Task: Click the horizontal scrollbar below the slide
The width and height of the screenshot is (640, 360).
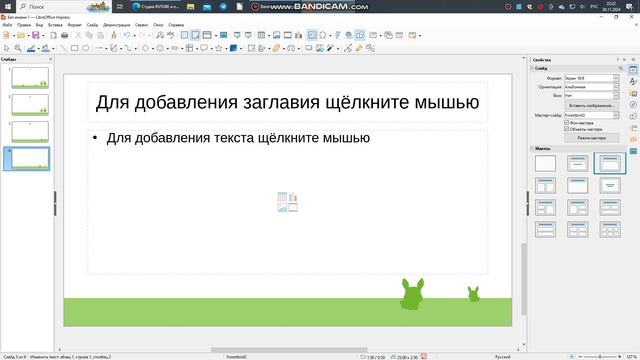Action: coord(289,350)
